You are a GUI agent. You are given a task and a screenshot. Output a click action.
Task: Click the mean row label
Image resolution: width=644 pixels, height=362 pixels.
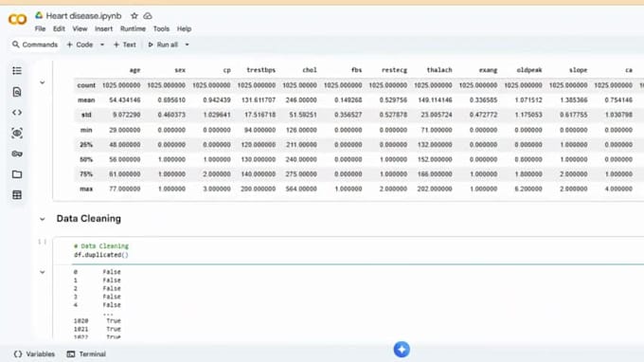pyautogui.click(x=86, y=100)
